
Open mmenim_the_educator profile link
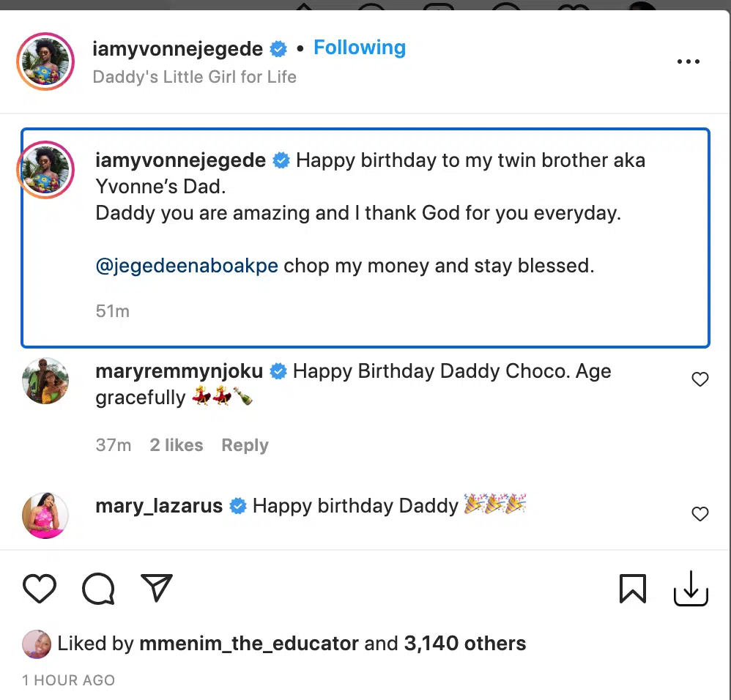click(x=249, y=644)
